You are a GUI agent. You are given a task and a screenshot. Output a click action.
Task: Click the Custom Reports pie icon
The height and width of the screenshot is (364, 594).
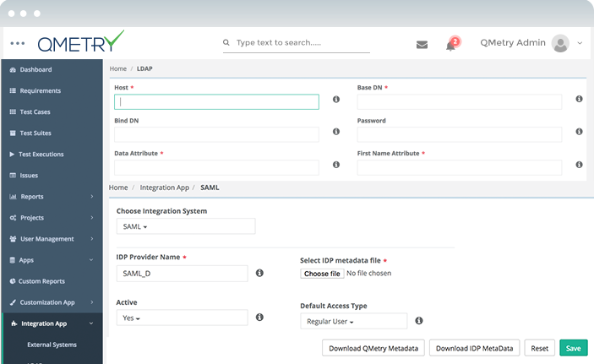coord(13,281)
